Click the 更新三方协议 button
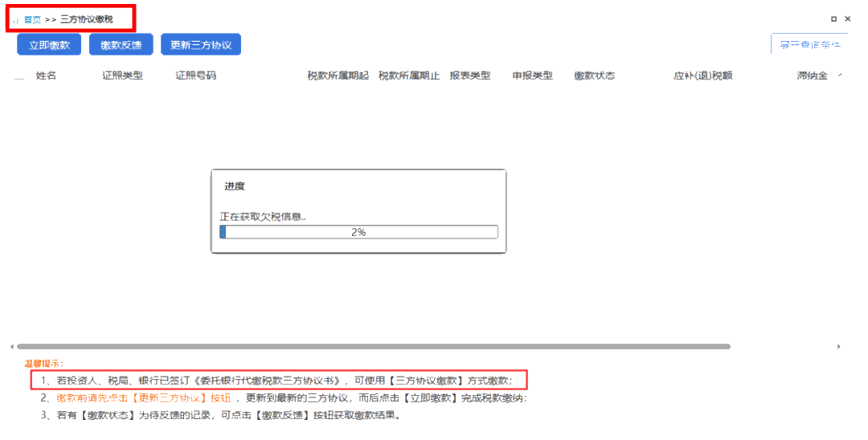This screenshot has height=440, width=868. [x=201, y=45]
